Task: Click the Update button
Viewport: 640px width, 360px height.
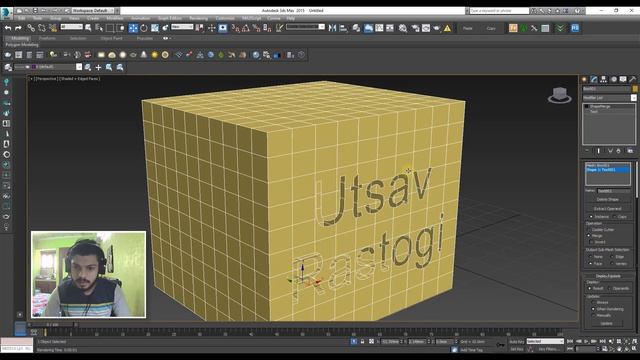Action: [607, 323]
